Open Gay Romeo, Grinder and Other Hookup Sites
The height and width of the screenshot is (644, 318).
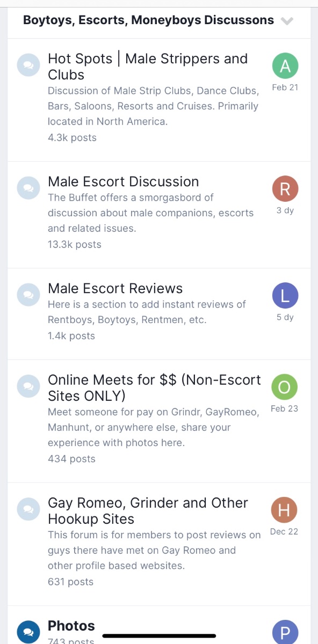148,511
